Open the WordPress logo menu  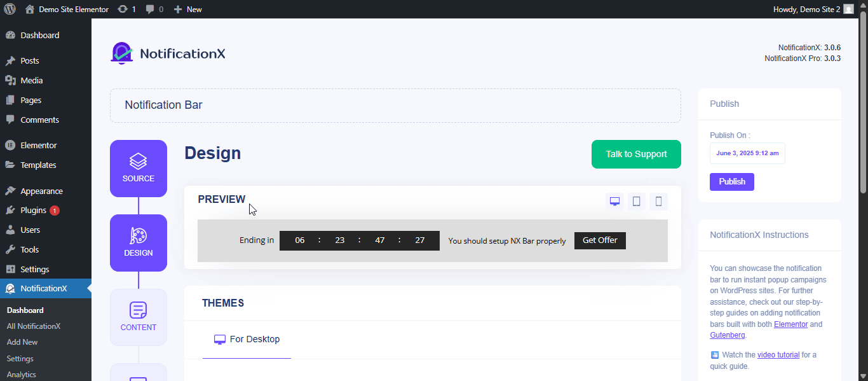[x=10, y=9]
